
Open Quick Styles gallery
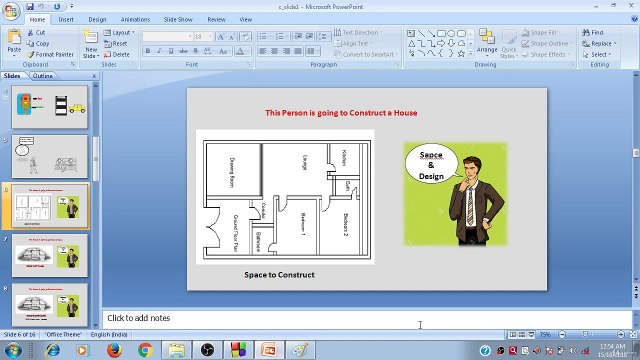(x=509, y=44)
